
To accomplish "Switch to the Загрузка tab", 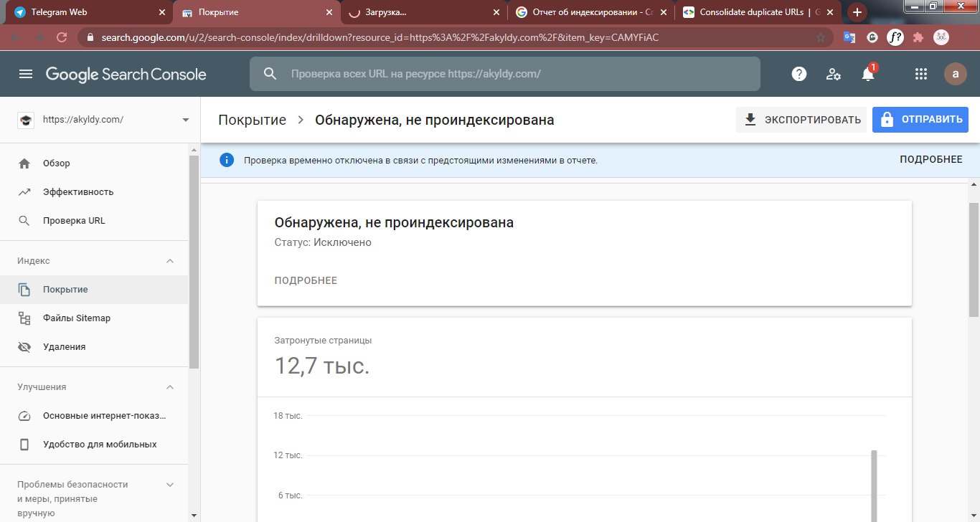I will click(x=422, y=12).
